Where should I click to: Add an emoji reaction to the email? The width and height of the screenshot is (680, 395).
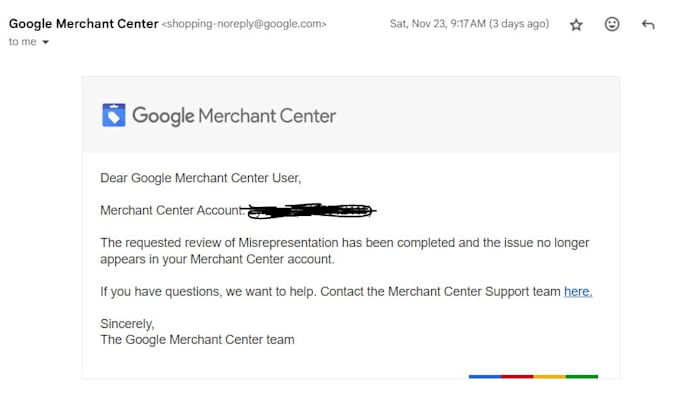(x=612, y=24)
